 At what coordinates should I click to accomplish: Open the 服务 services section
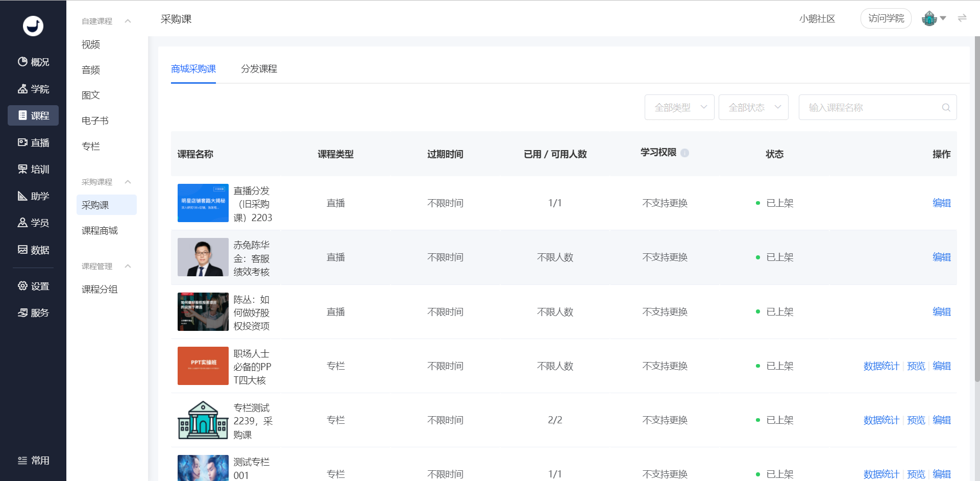(33, 312)
